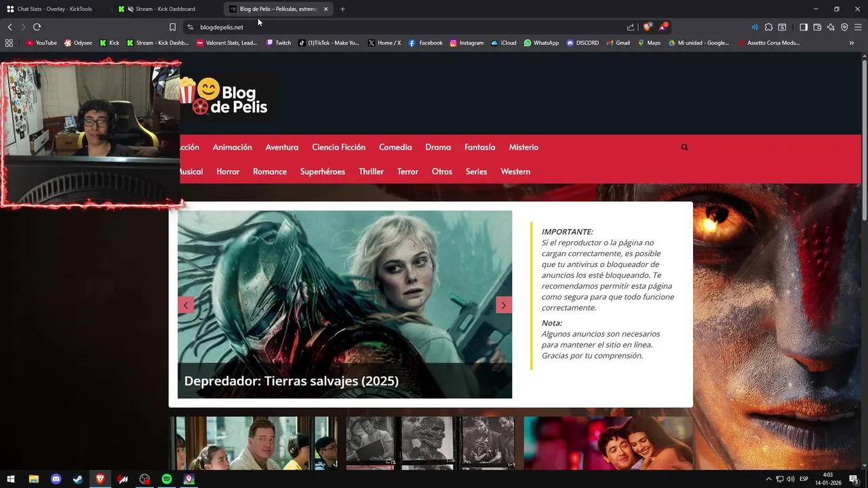Select the Terror category
This screenshot has width=868, height=488.
(408, 171)
